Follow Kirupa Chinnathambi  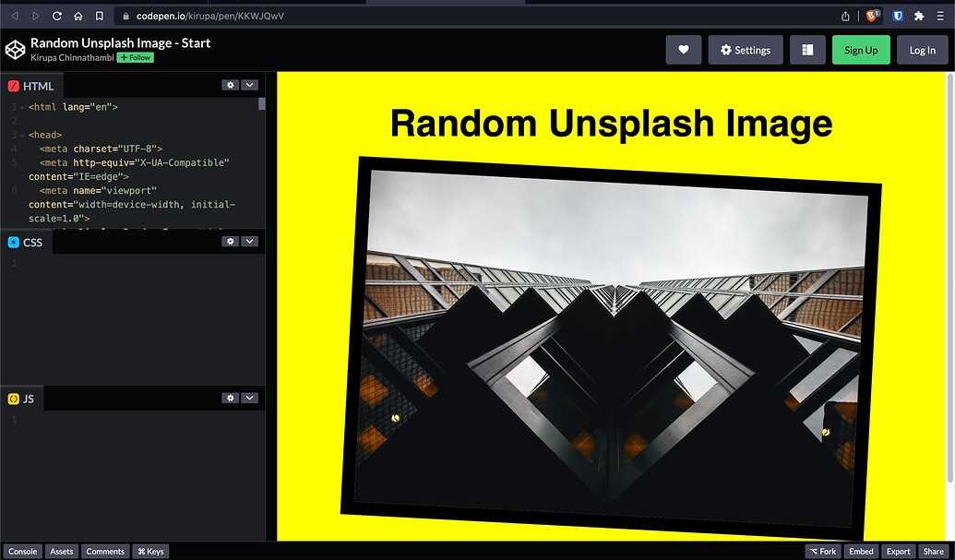[x=135, y=56]
